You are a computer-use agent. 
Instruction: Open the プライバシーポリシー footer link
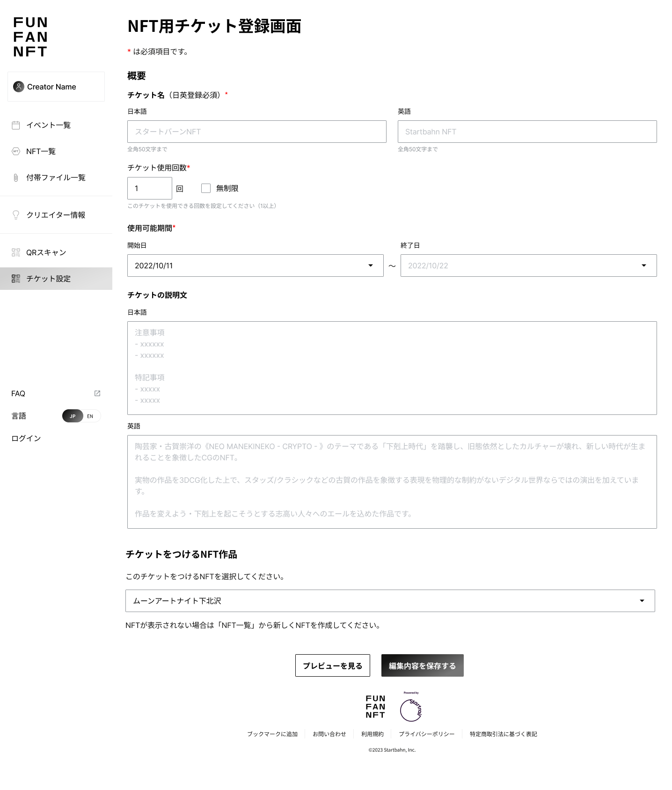point(426,734)
